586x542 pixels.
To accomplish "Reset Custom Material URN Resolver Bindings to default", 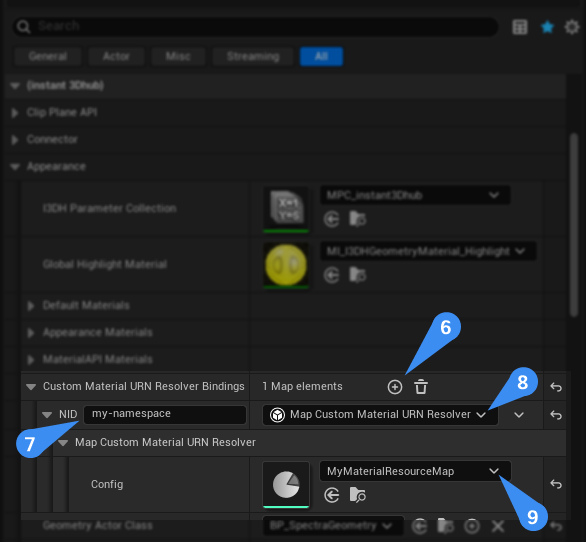I will coord(556,387).
